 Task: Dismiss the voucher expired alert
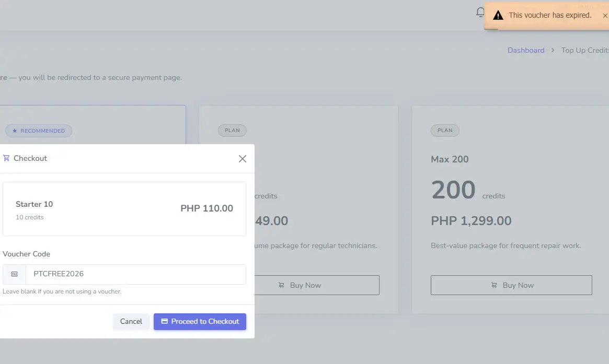605,16
